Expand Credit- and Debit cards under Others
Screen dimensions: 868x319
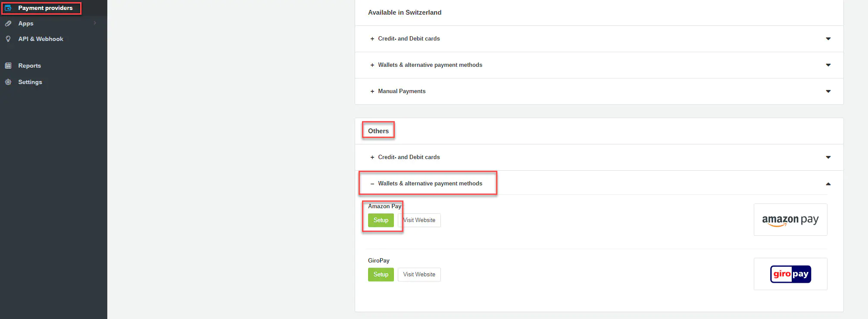click(x=409, y=157)
